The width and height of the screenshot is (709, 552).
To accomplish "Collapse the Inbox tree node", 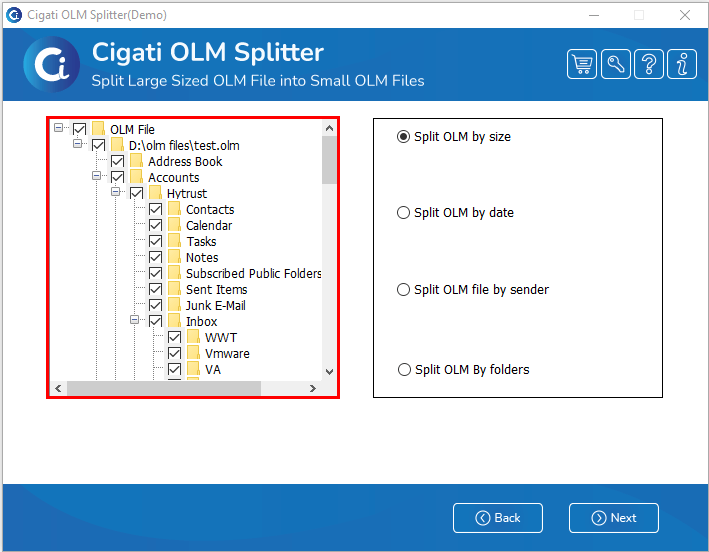I will (x=134, y=320).
